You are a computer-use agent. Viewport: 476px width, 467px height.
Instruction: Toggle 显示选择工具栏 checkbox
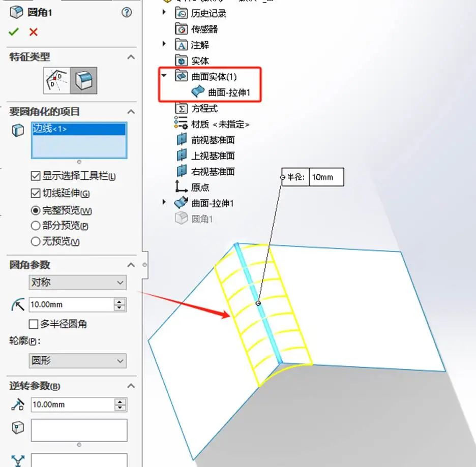[36, 176]
